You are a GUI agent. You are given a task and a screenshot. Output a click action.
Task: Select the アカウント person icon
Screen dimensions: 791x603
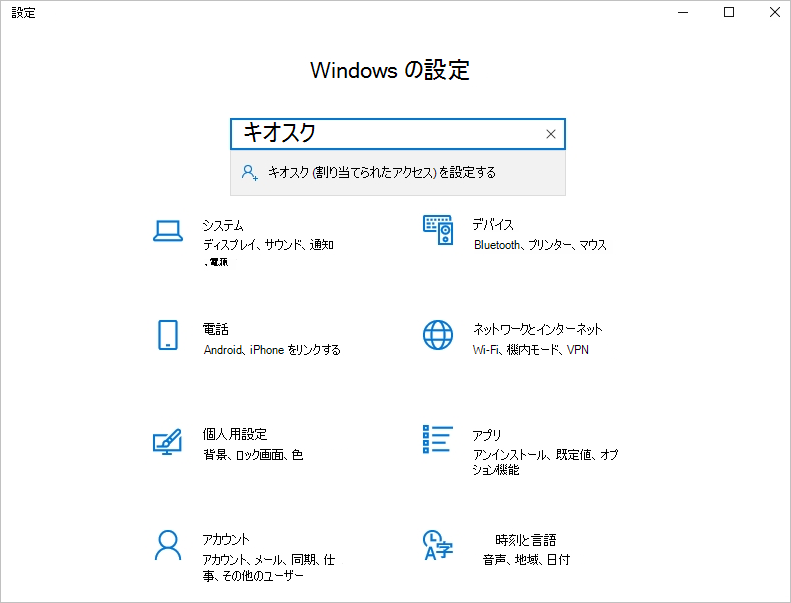pyautogui.click(x=168, y=545)
